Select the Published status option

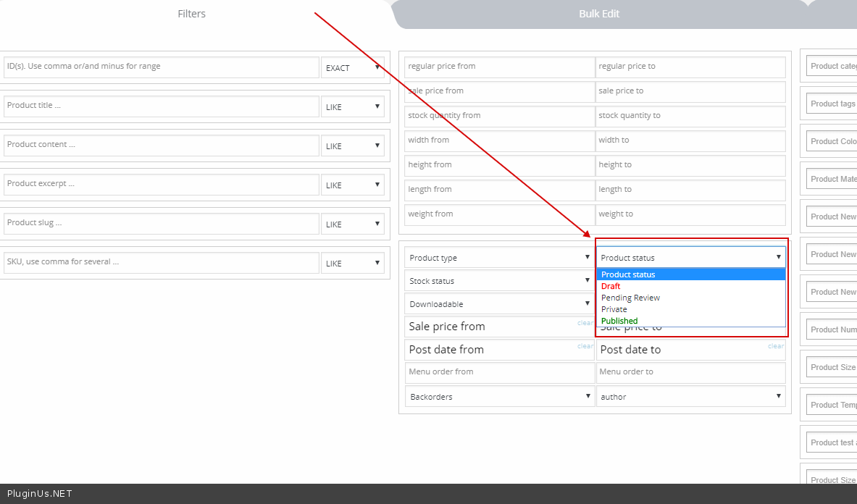pyautogui.click(x=619, y=321)
